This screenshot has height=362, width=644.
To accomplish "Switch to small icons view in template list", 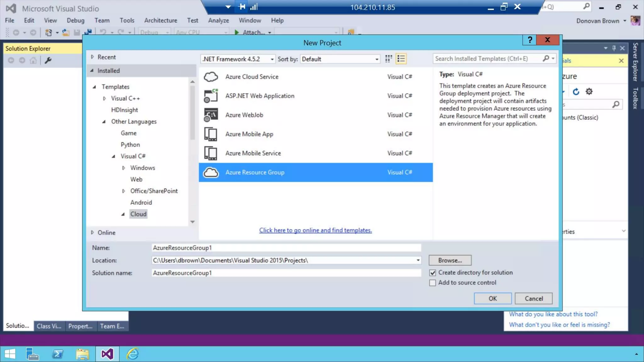I will (x=389, y=59).
